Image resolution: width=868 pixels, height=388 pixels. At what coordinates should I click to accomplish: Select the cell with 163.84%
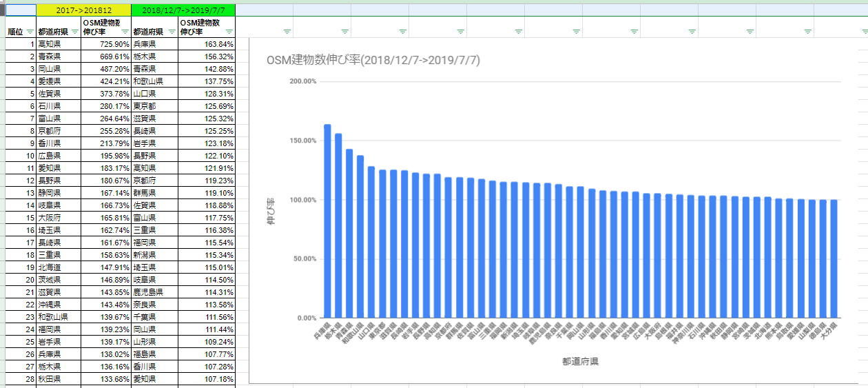pos(207,44)
